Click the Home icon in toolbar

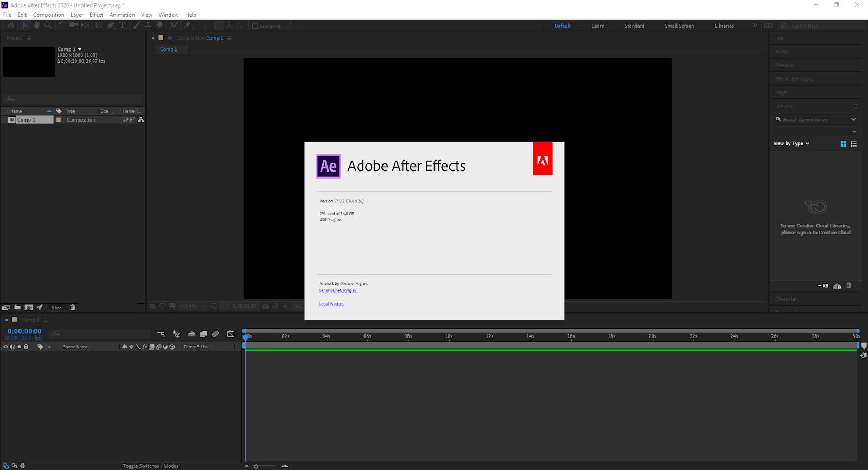pyautogui.click(x=11, y=25)
